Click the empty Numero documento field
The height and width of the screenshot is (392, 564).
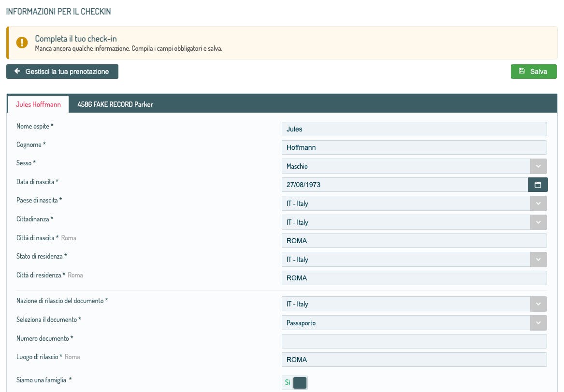pyautogui.click(x=414, y=341)
